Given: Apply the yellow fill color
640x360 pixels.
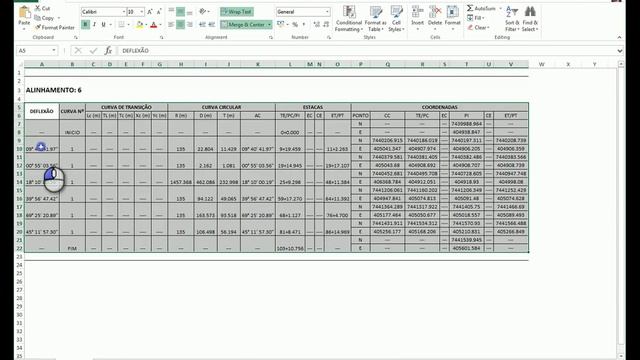Looking at the screenshot, I should [140, 25].
